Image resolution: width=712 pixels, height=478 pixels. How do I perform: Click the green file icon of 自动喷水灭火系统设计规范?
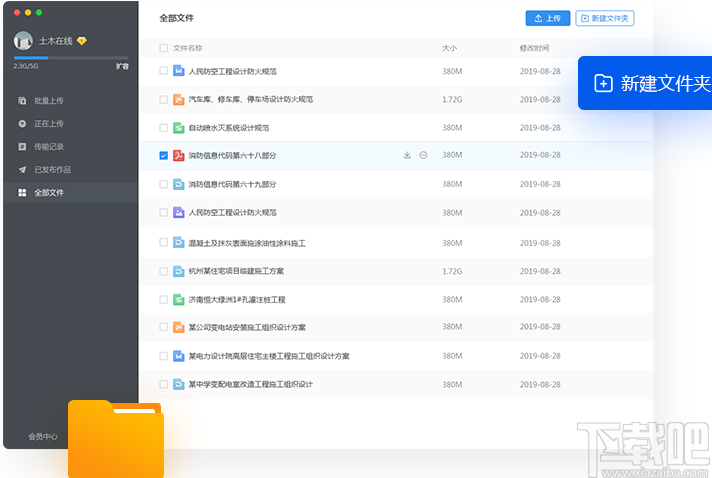[178, 128]
